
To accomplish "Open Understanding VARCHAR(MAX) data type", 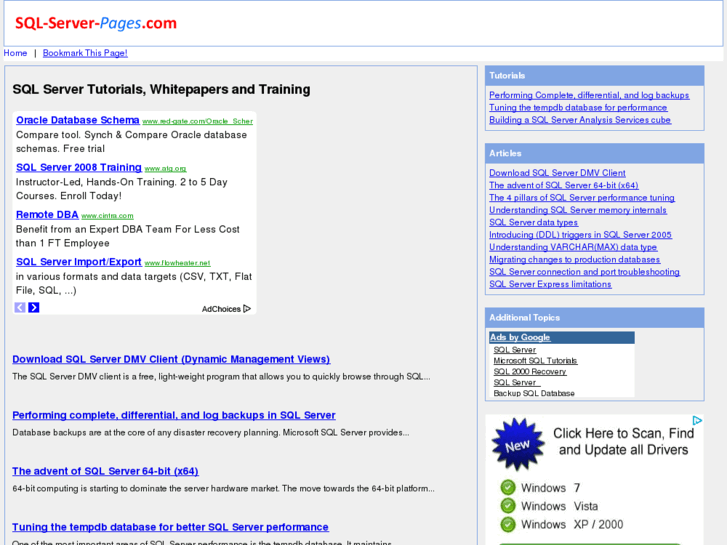I will (x=573, y=247).
